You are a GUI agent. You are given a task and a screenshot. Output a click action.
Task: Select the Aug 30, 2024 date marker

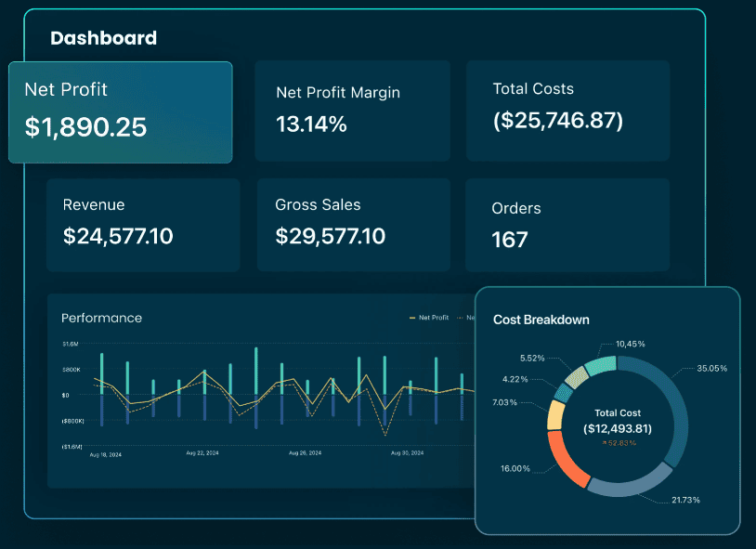407,453
